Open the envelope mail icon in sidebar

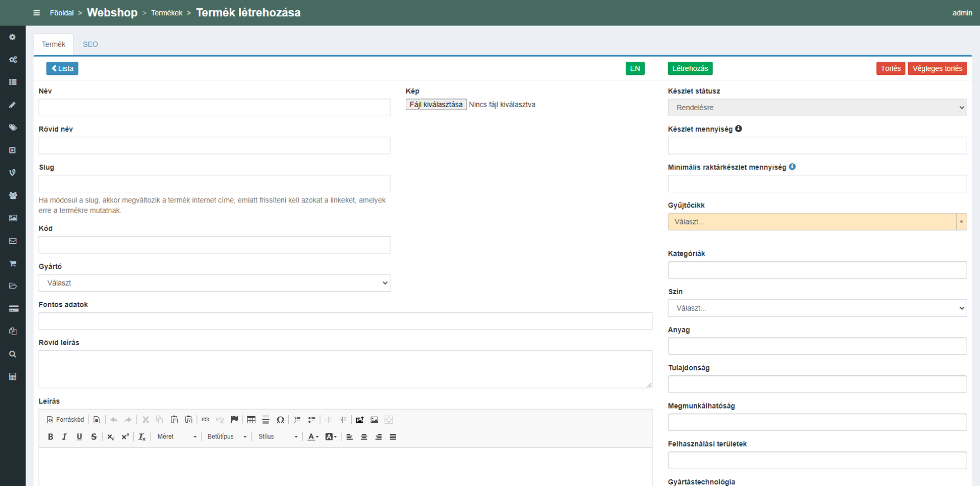pyautogui.click(x=13, y=241)
